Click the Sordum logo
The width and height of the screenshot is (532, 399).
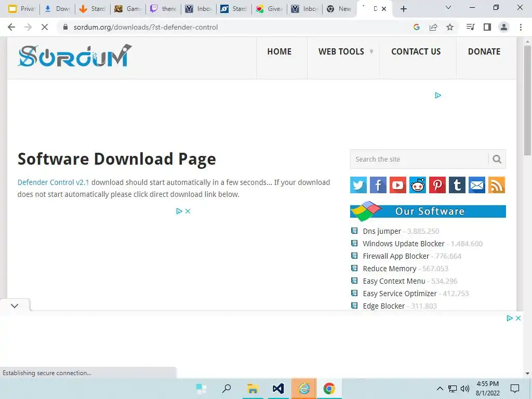click(x=74, y=56)
